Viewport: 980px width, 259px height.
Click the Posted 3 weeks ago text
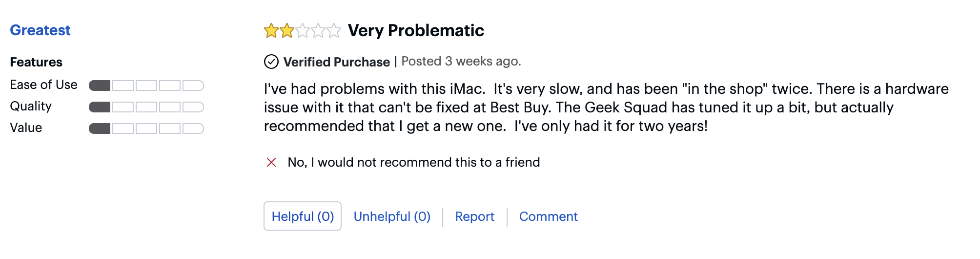coord(461,62)
